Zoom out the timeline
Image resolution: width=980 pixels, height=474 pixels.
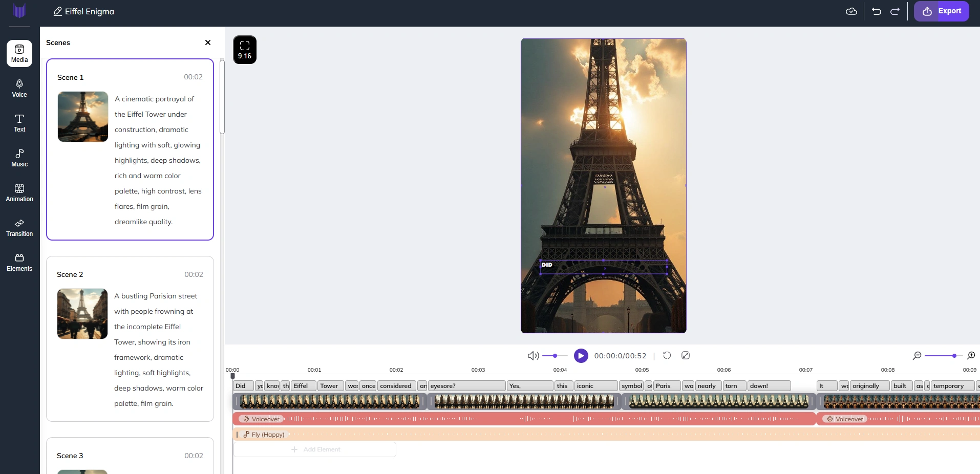click(x=917, y=355)
